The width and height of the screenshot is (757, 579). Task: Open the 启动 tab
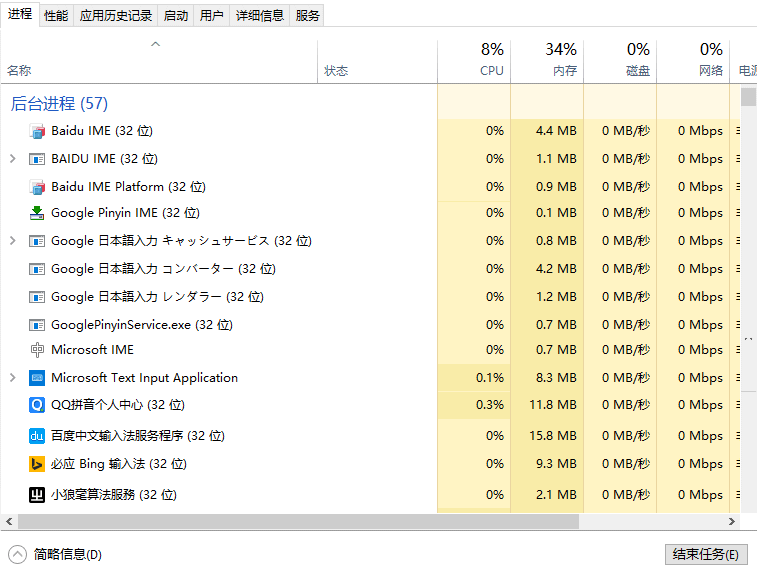[x=176, y=15]
